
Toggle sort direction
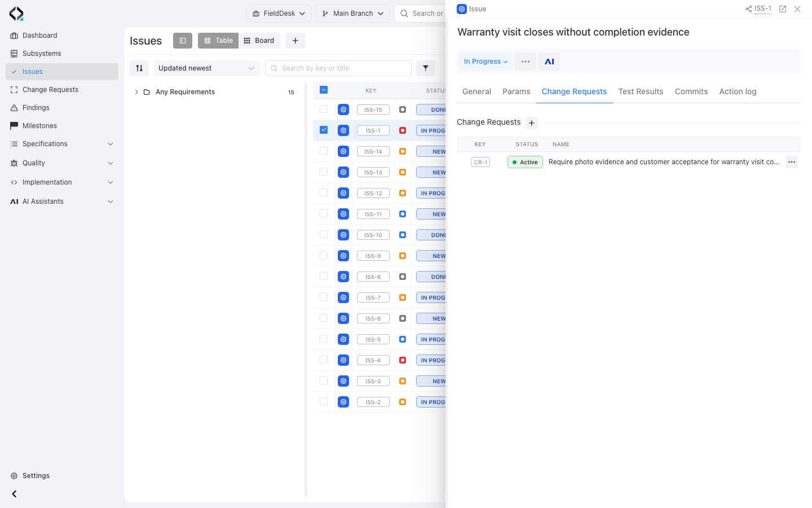[x=139, y=68]
